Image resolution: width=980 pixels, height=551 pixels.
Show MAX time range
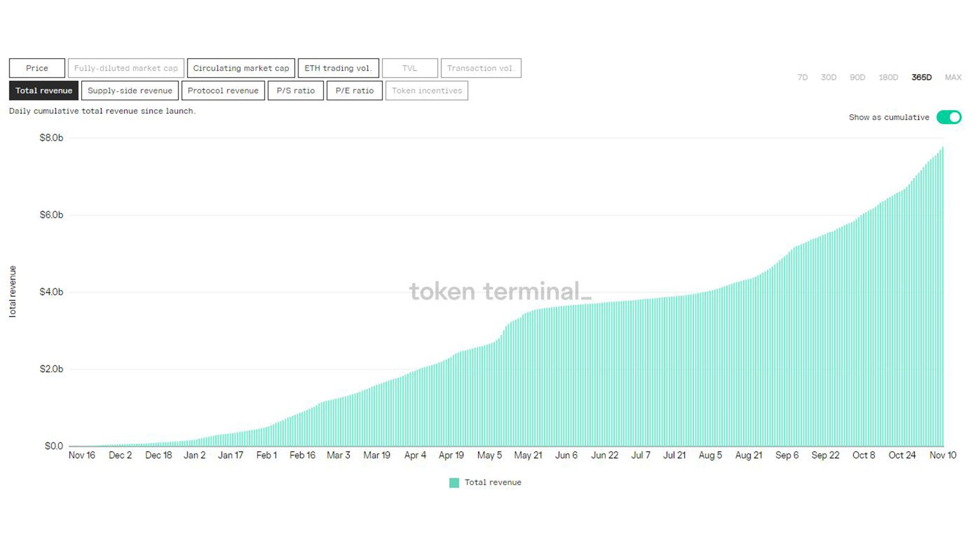pyautogui.click(x=953, y=78)
